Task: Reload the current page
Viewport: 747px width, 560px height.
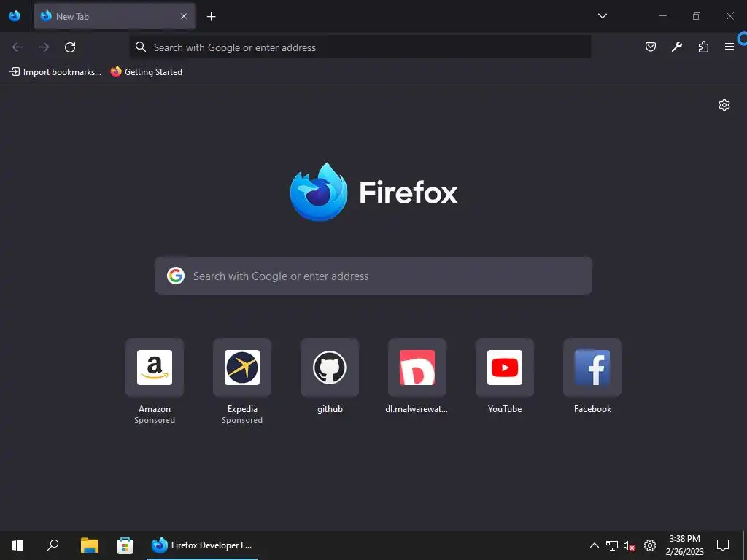Action: pyautogui.click(x=70, y=47)
